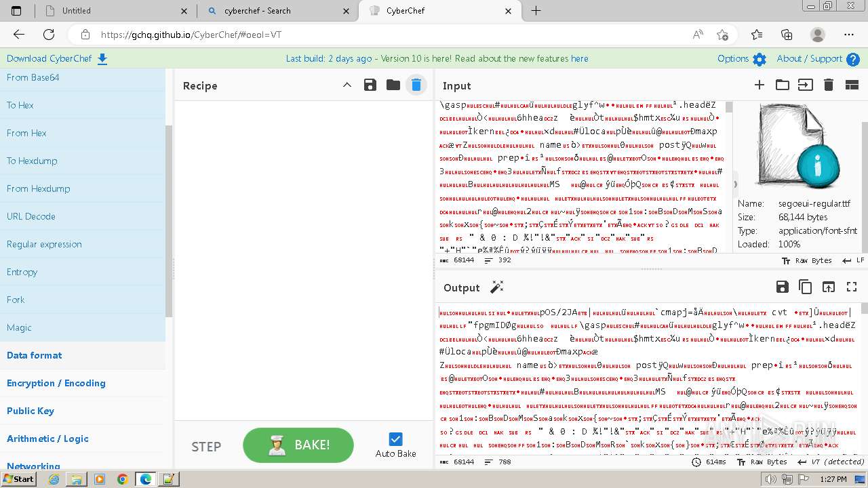The height and width of the screenshot is (488, 868).
Task: Open the Windows Start menu
Action: click(x=18, y=479)
